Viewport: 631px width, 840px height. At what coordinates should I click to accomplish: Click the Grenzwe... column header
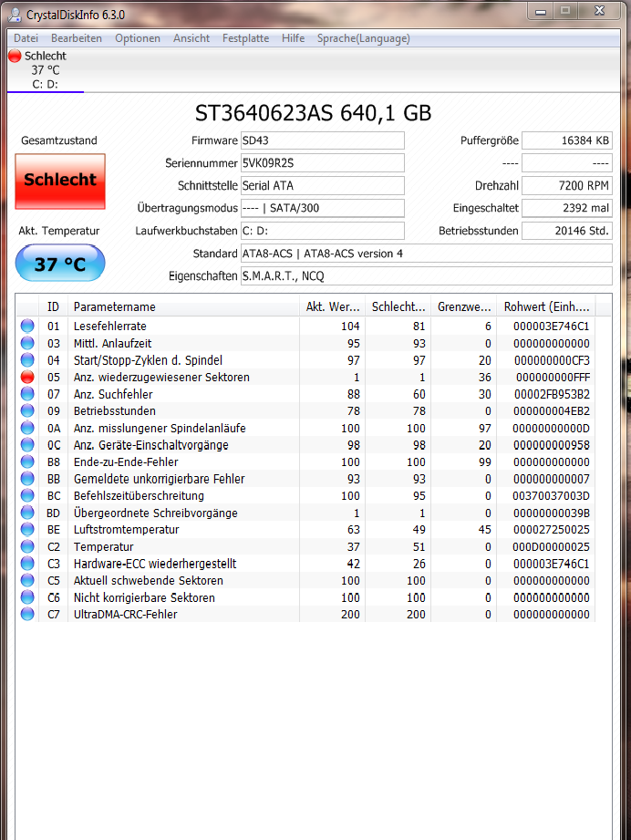[x=464, y=306]
